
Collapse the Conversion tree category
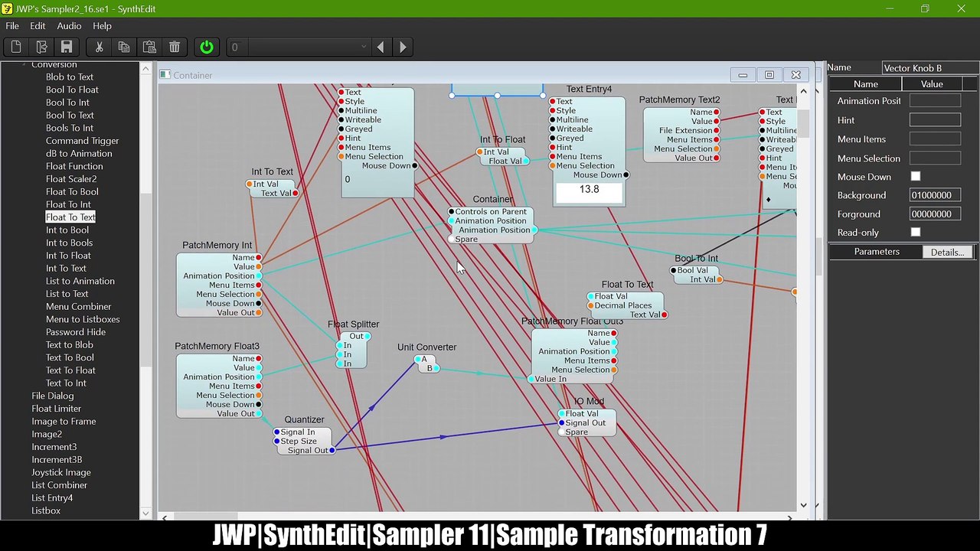click(24, 65)
